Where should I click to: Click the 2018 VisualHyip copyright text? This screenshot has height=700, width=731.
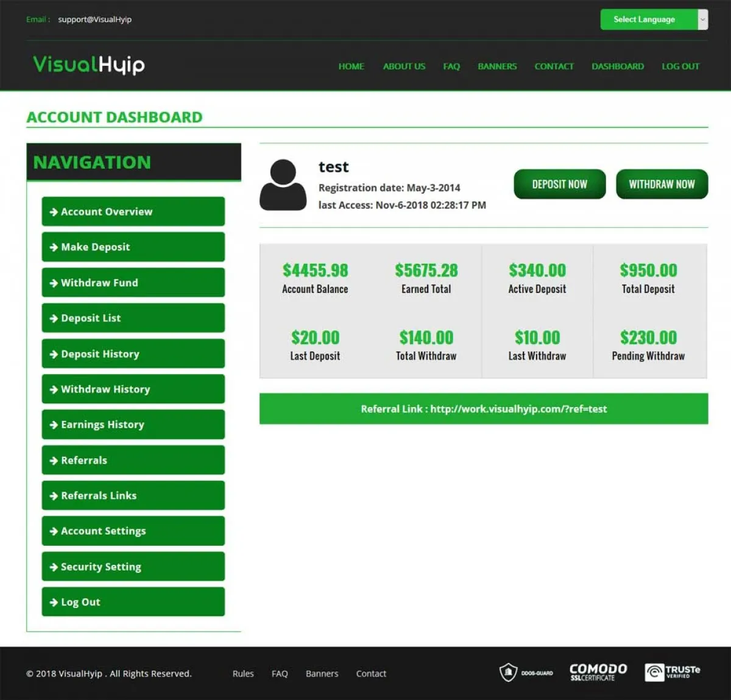pyautogui.click(x=109, y=673)
